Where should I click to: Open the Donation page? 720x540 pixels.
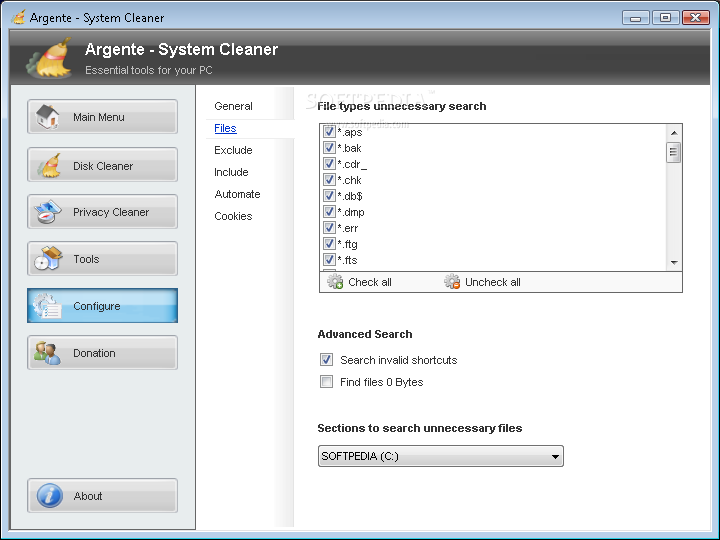(x=102, y=353)
